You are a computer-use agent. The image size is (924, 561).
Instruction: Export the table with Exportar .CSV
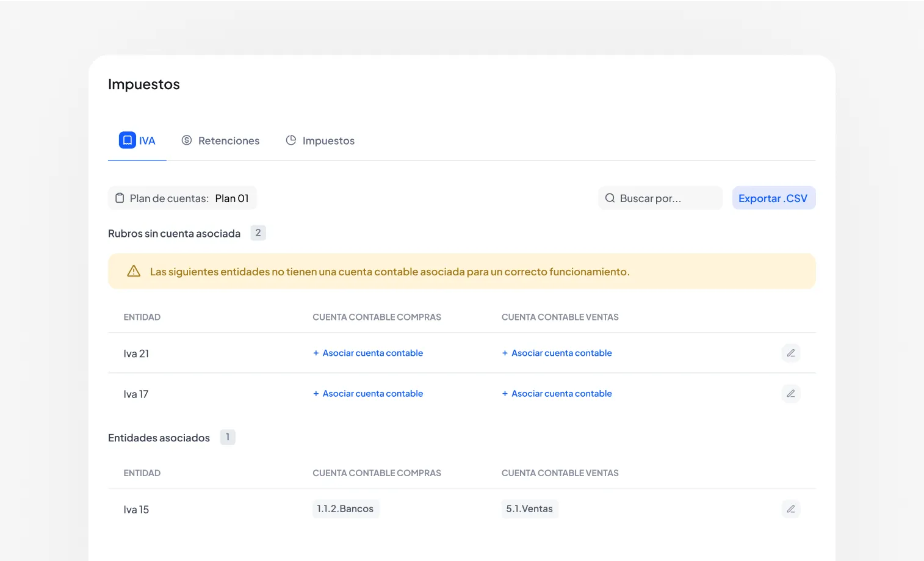tap(774, 198)
